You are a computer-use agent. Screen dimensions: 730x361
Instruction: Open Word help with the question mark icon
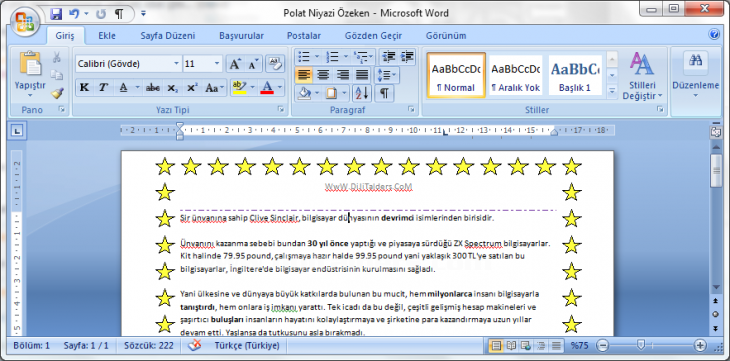click(x=713, y=34)
